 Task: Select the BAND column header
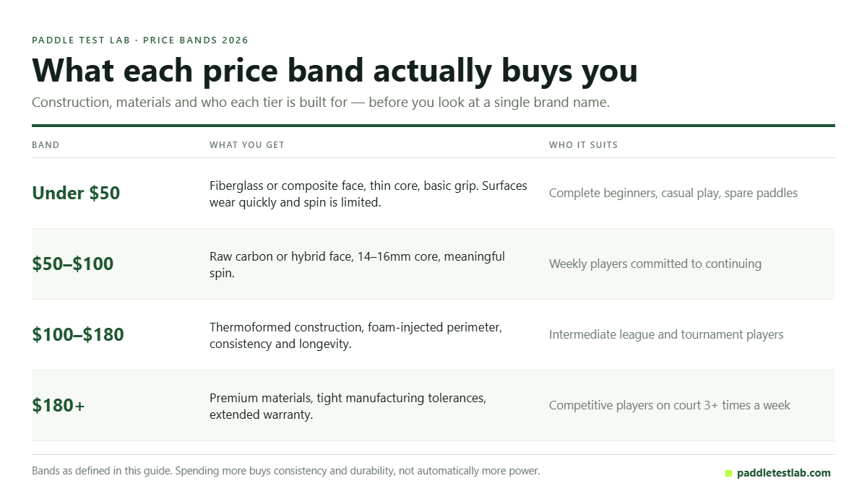(x=46, y=145)
